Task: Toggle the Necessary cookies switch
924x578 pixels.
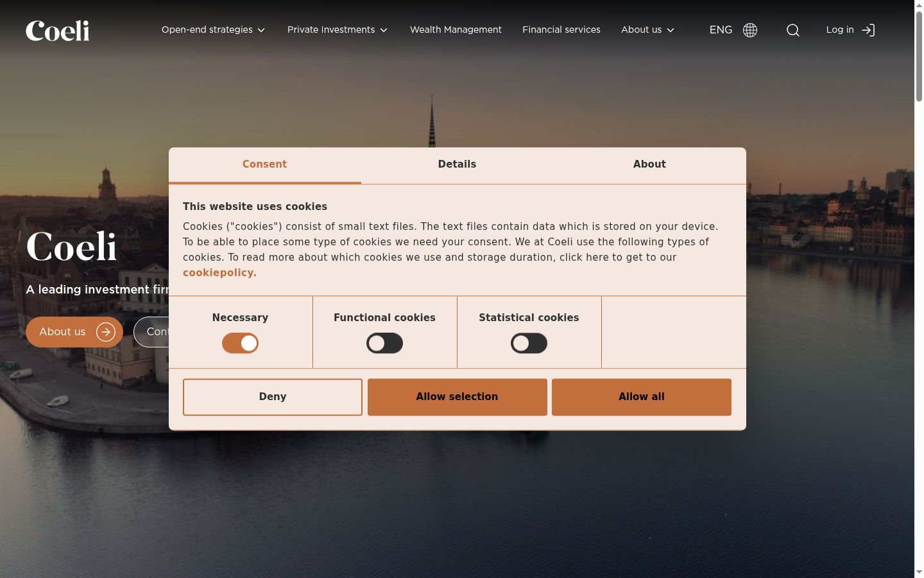Action: tap(240, 343)
